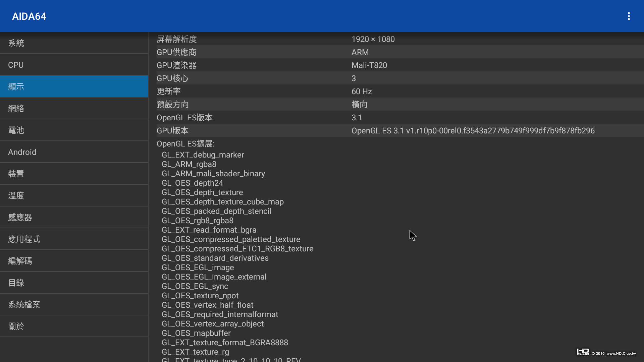Image resolution: width=644 pixels, height=362 pixels.
Task: Click the AIDA64 app title
Action: pos(29,16)
